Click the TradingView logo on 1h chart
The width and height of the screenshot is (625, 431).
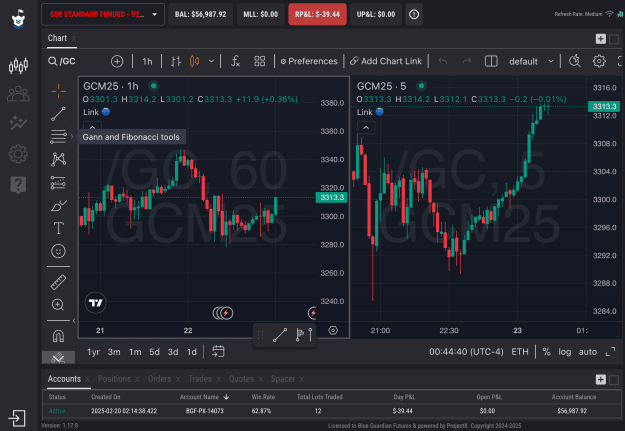96,303
